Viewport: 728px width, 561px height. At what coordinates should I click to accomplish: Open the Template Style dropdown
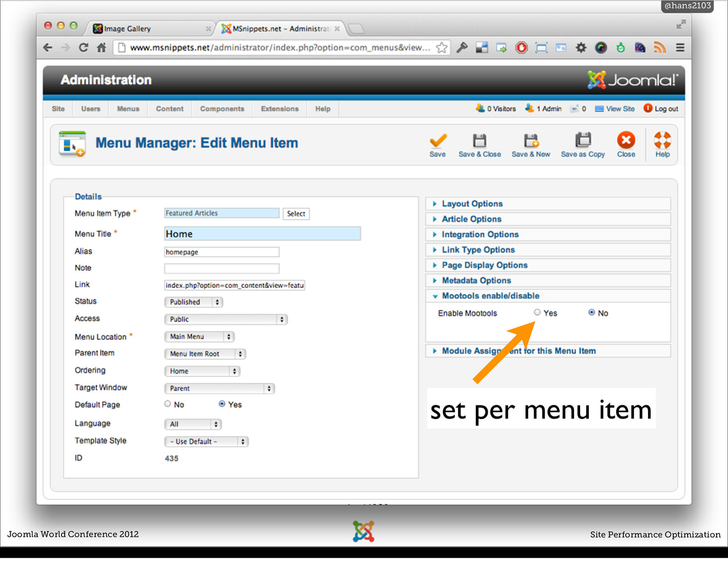(x=206, y=442)
